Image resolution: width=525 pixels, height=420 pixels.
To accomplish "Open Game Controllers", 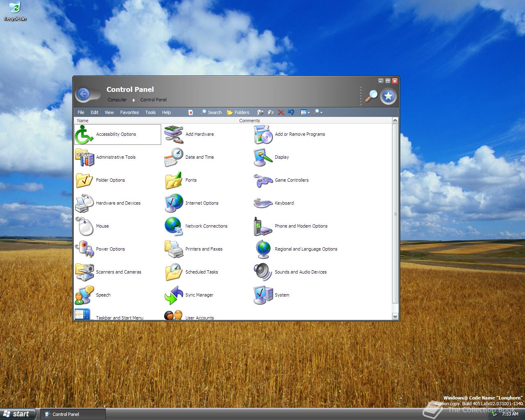I will click(281, 180).
